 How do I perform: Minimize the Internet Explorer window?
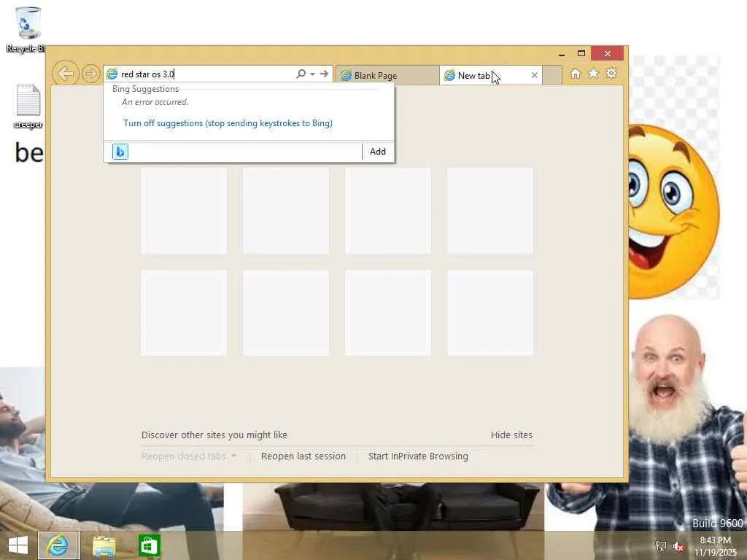[x=562, y=54]
